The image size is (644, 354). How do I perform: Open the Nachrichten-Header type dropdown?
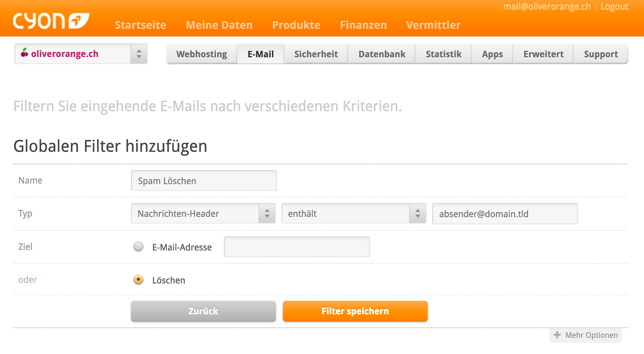coord(203,213)
